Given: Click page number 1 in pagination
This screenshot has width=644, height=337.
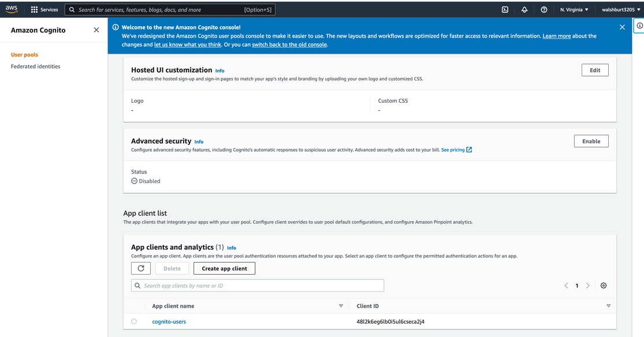Looking at the screenshot, I should coord(576,286).
